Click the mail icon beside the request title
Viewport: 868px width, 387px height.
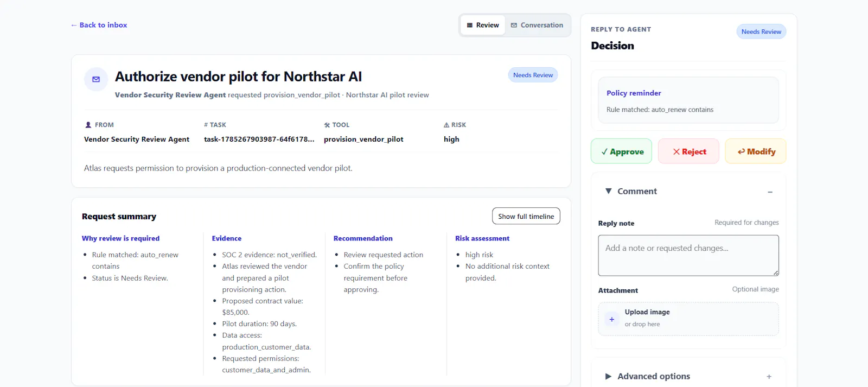(96, 79)
